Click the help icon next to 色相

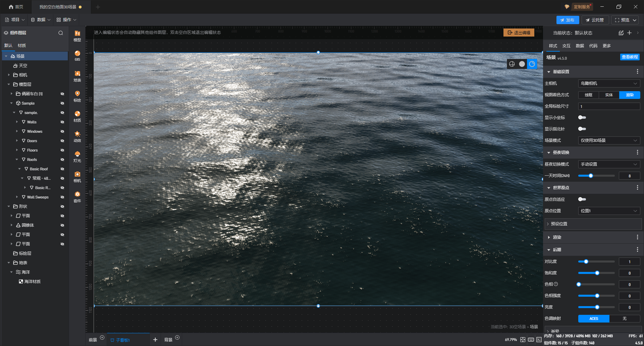tap(556, 284)
